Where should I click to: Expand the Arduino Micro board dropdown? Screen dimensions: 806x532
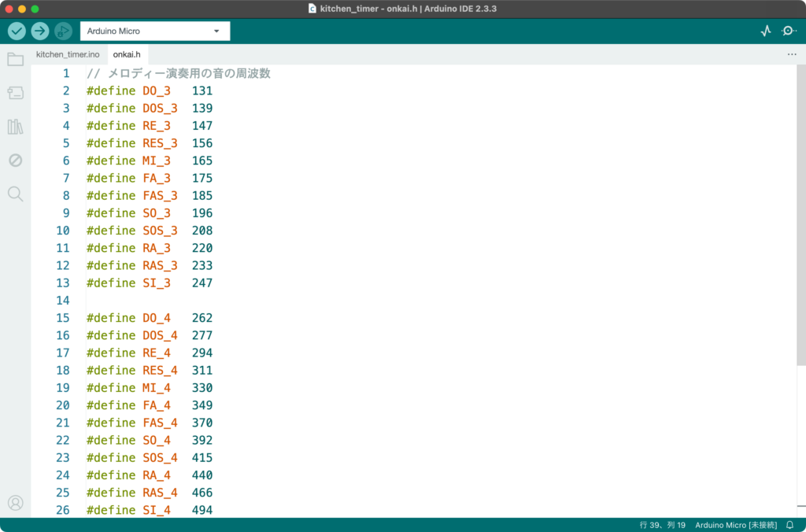pyautogui.click(x=155, y=31)
